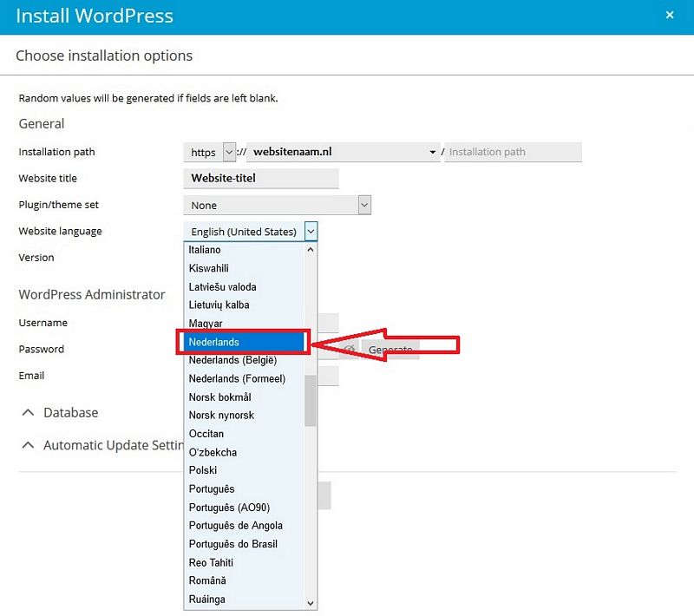Click language list scroll up arrow
The width and height of the screenshot is (694, 616).
coord(311,250)
